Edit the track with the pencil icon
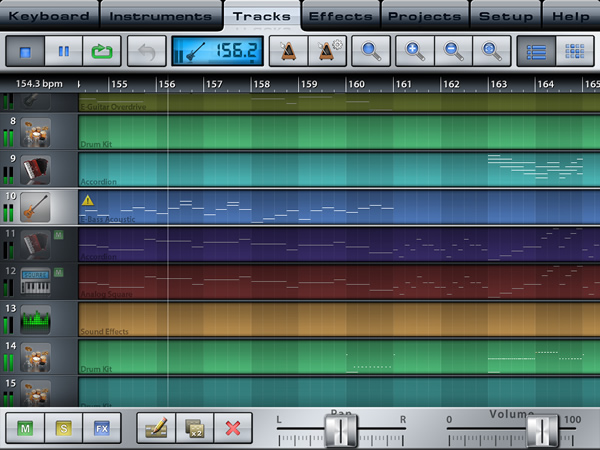Screen dimensions: 600x450 156,428
